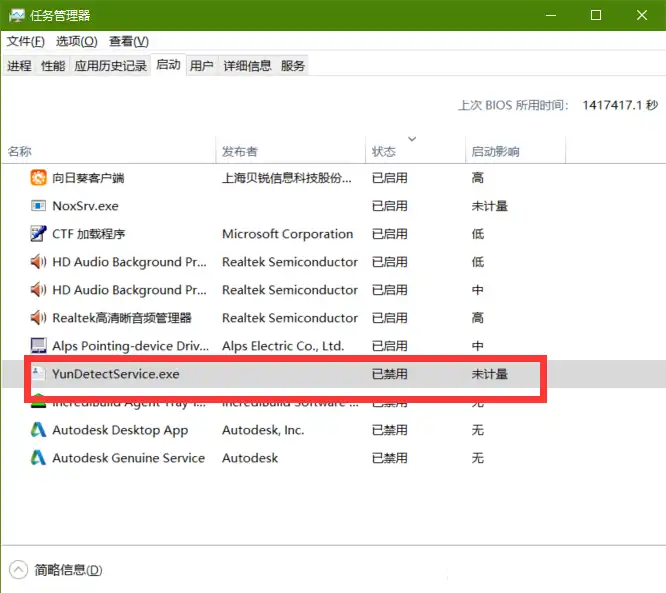Click the Autodesk Desktop App icon
666x593 pixels.
point(38,430)
